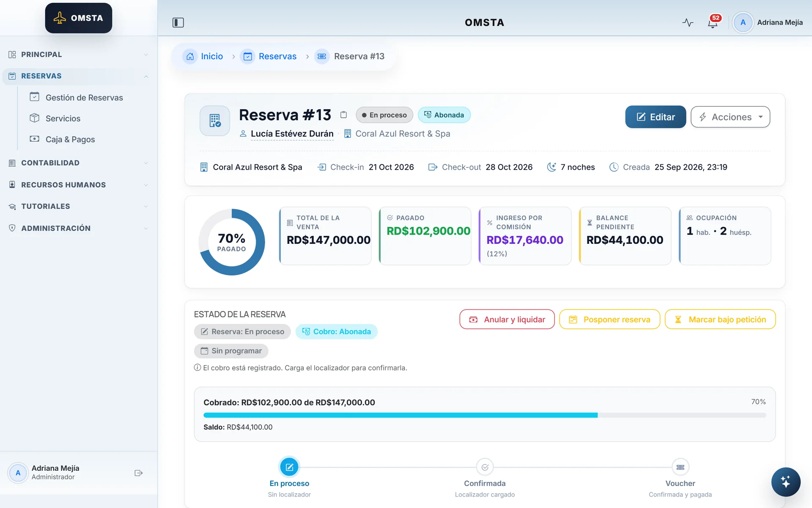812x508 pixels.
Task: Click the Sin programar chip
Action: click(231, 351)
